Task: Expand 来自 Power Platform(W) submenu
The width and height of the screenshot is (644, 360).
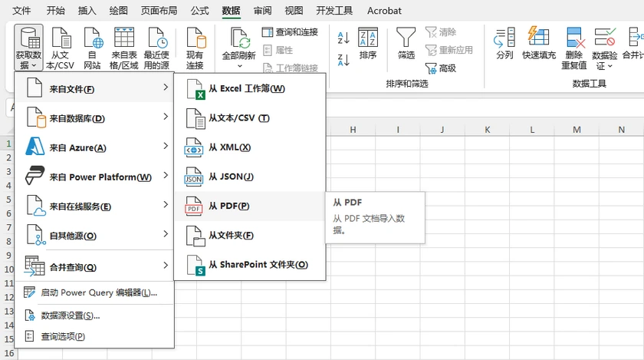Action: 94,177
